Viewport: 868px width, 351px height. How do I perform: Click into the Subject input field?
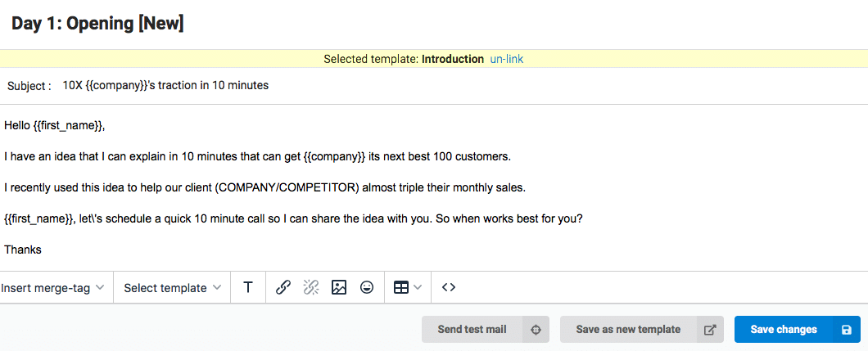coord(459,86)
